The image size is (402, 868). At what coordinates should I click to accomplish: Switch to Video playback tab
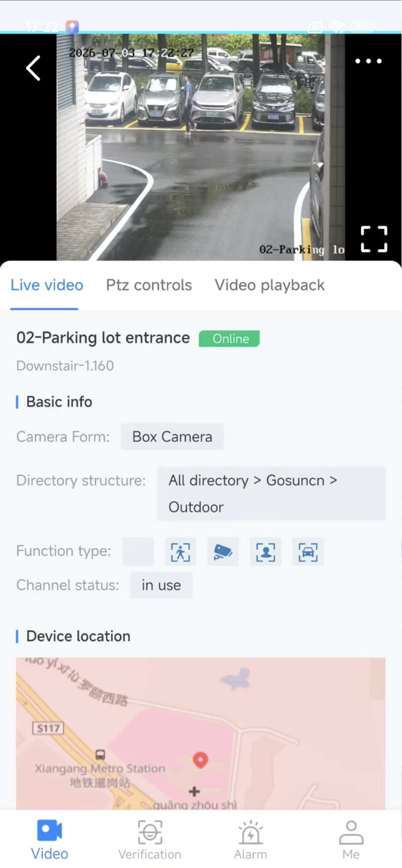pos(269,285)
